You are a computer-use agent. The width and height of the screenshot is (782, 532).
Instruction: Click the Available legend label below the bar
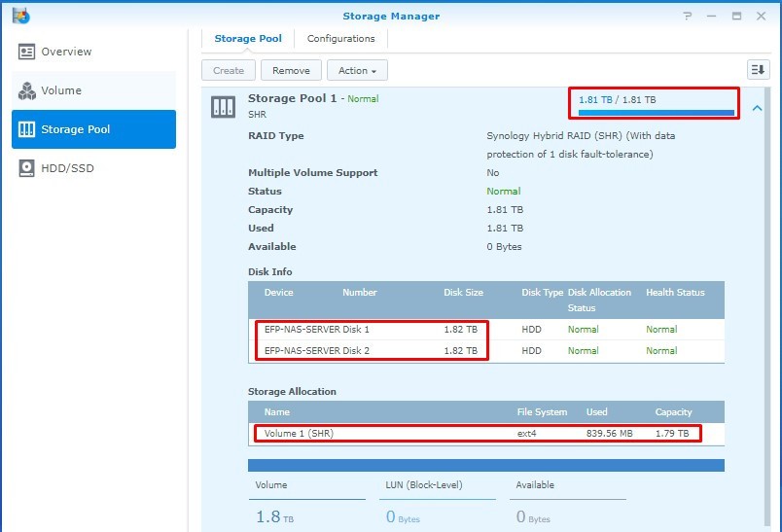coord(535,484)
